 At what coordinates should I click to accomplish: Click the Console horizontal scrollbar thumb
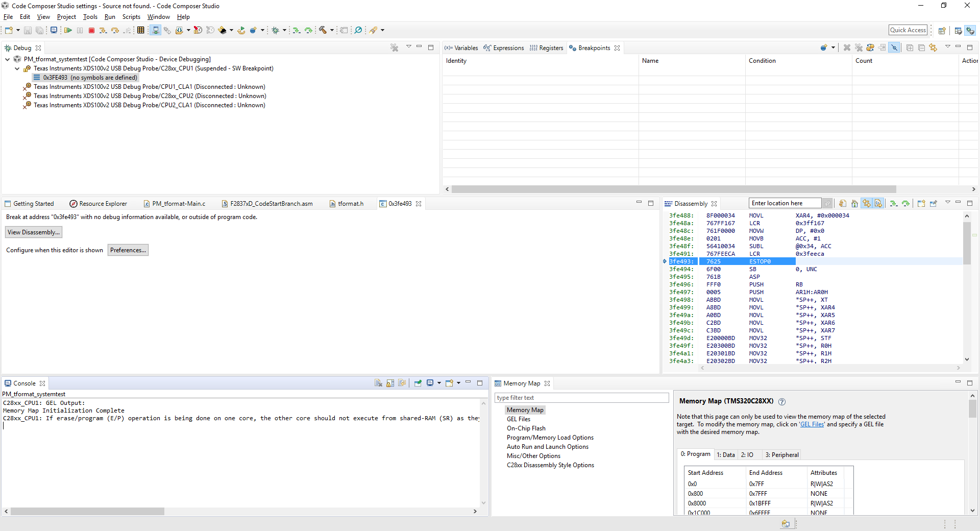coord(87,511)
